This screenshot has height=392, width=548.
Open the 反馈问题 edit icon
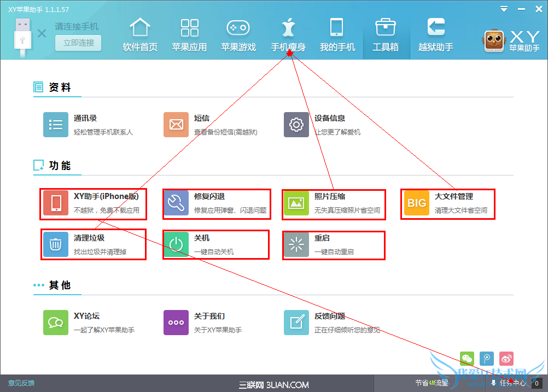point(296,323)
